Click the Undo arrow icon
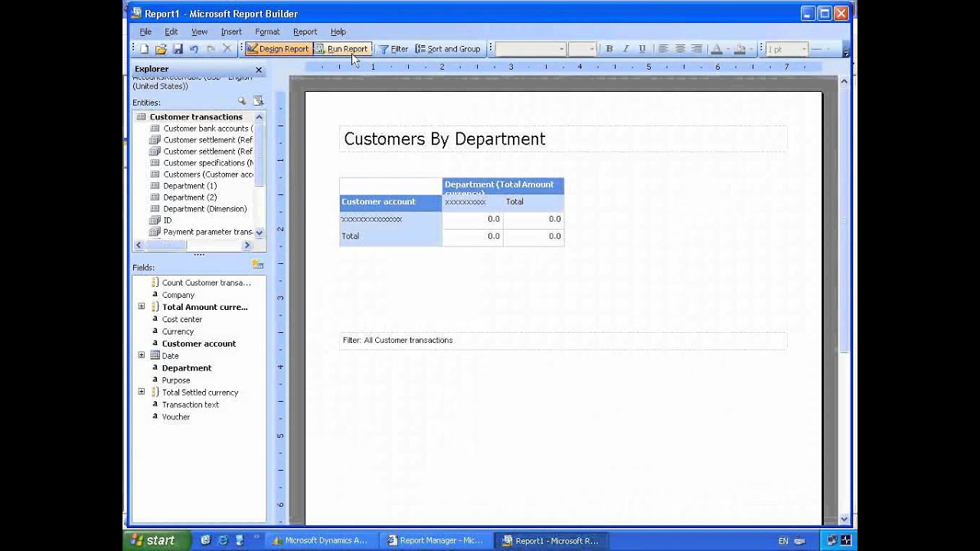The width and height of the screenshot is (980, 551). pos(194,49)
